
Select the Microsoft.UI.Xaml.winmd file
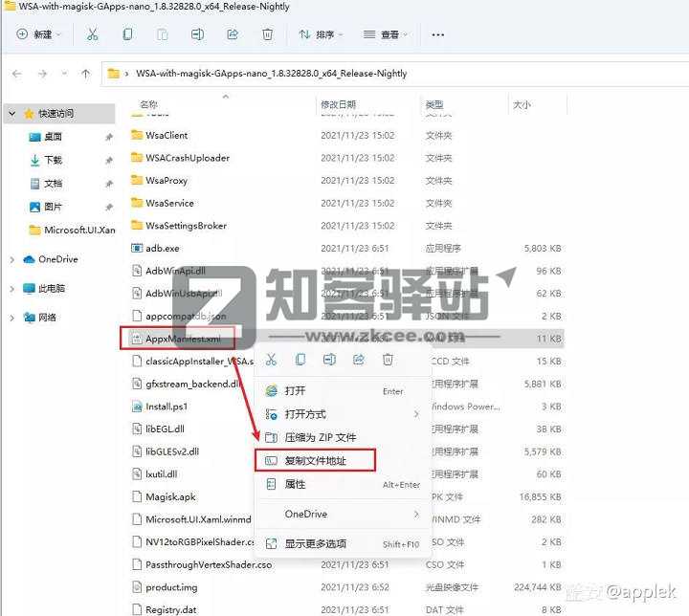coord(198,519)
